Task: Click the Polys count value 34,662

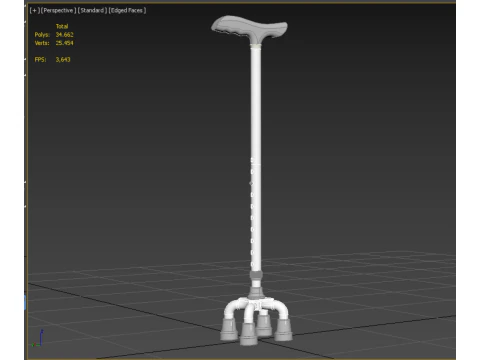Action: [64, 35]
